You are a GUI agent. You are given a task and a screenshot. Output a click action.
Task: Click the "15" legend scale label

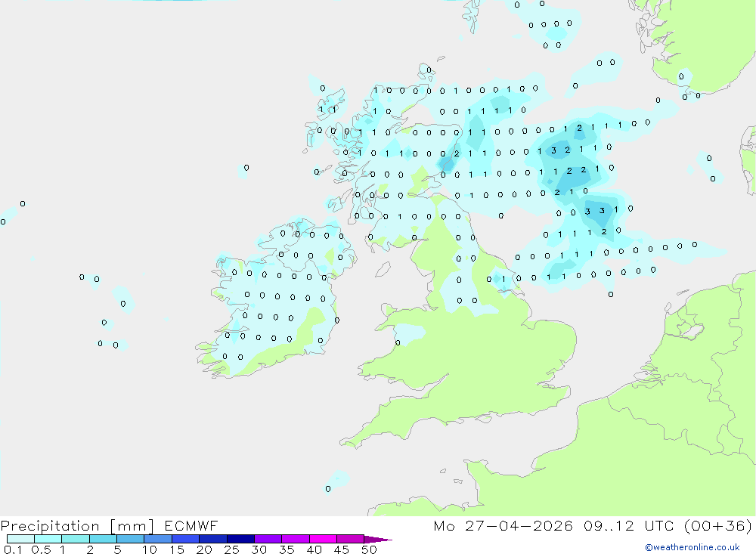click(176, 549)
